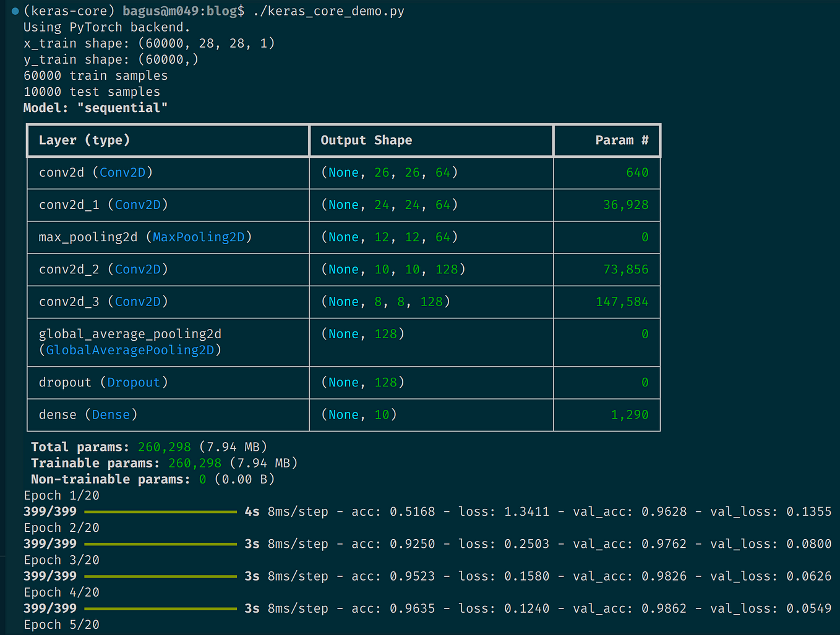This screenshot has width=840, height=635.
Task: Click the 'Non-trainable params: 0' line
Action: [x=153, y=479]
